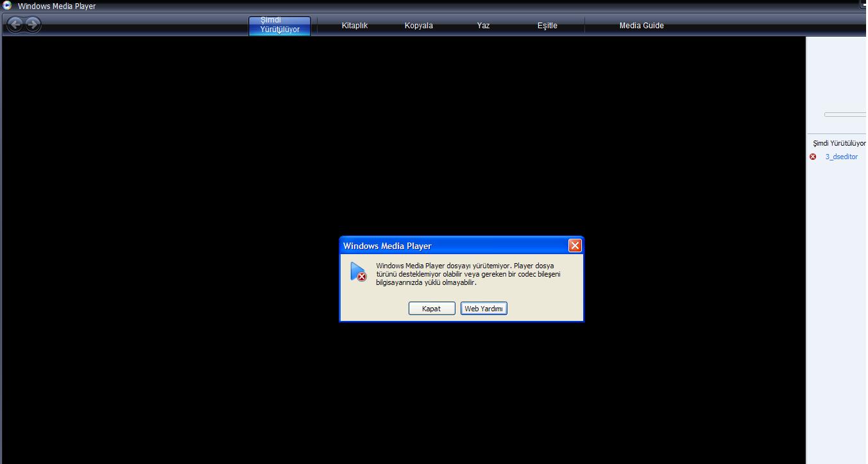
Task: Switch to the Kitaplık tab
Action: (355, 26)
